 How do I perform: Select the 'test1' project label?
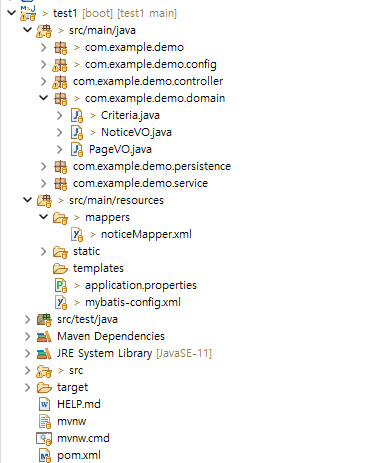[x=65, y=13]
